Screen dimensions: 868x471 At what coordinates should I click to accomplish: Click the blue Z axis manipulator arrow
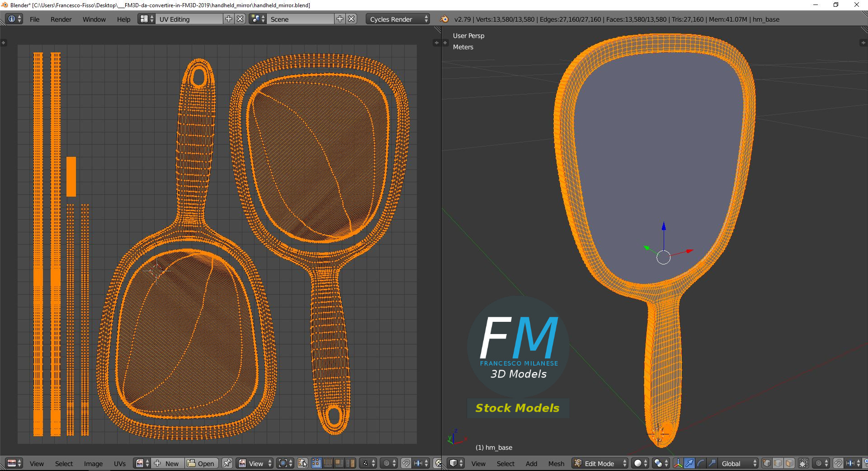664,226
